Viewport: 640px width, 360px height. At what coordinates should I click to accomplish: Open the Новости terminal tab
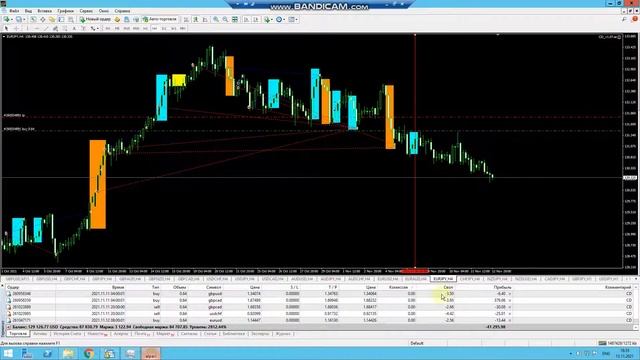coord(97,334)
